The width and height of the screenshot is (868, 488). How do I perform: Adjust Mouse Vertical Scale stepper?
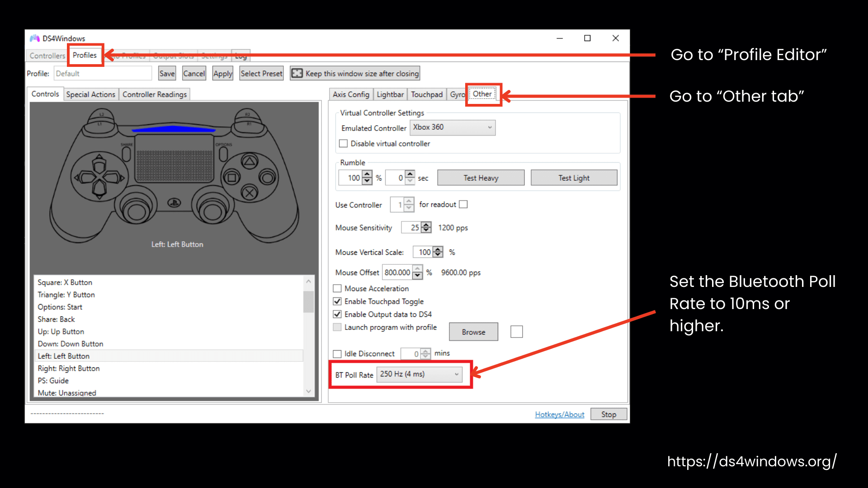(x=438, y=252)
